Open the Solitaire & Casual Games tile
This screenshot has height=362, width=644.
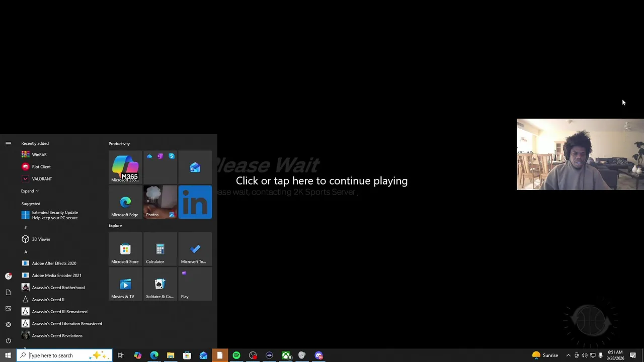coord(160,284)
